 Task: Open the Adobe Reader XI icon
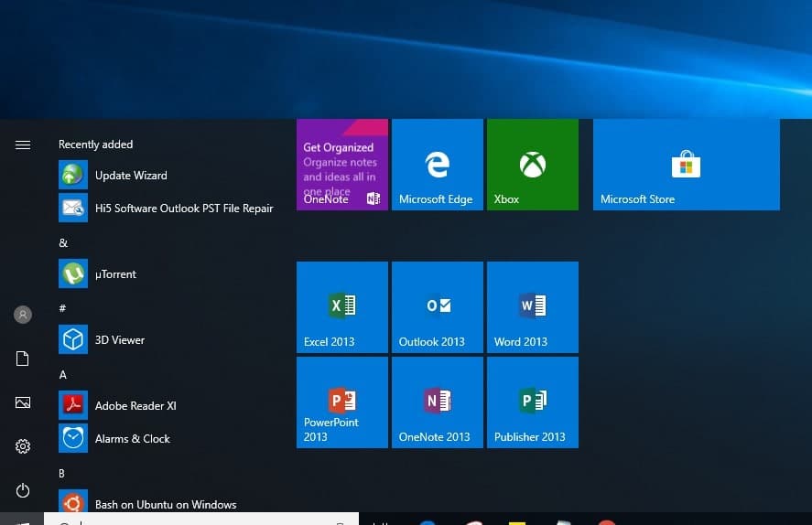(x=73, y=405)
